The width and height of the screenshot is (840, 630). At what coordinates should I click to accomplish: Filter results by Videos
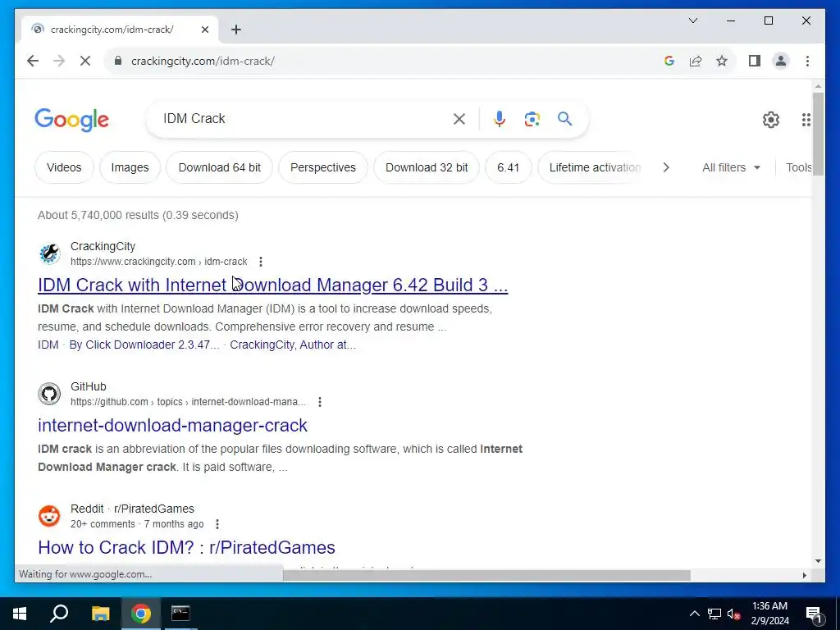click(64, 167)
